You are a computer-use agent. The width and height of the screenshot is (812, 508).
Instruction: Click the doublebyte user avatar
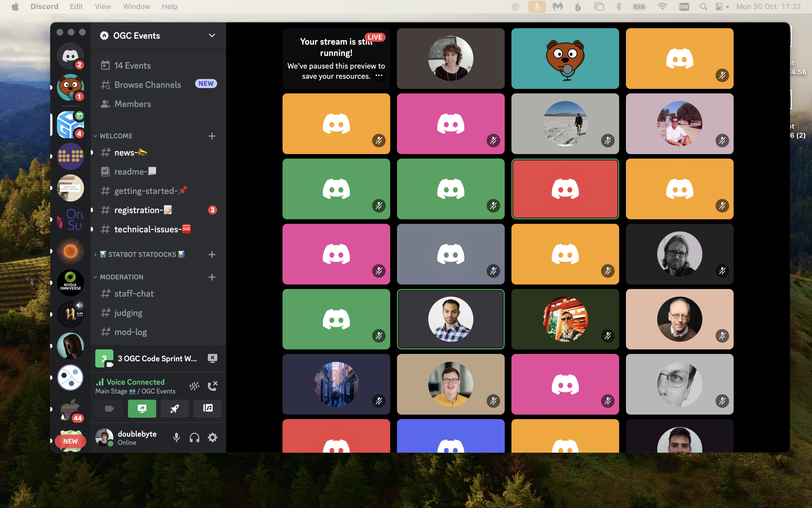pyautogui.click(x=104, y=437)
